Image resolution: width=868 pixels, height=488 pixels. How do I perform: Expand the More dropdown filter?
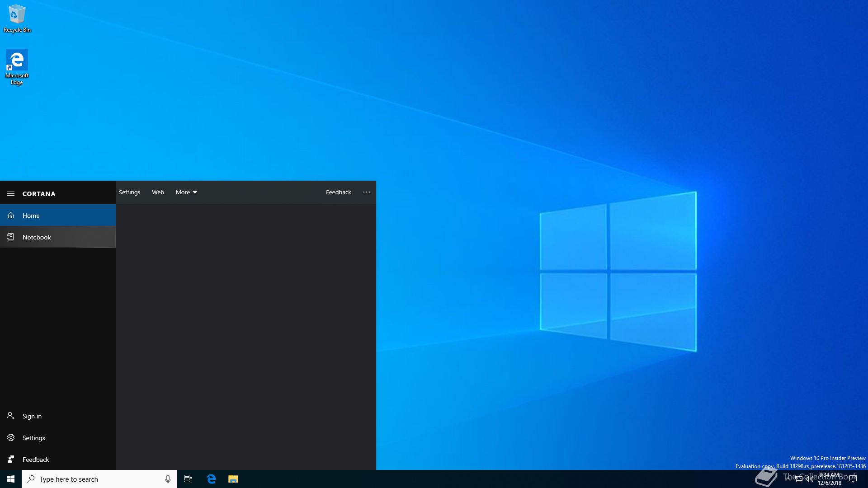(186, 192)
